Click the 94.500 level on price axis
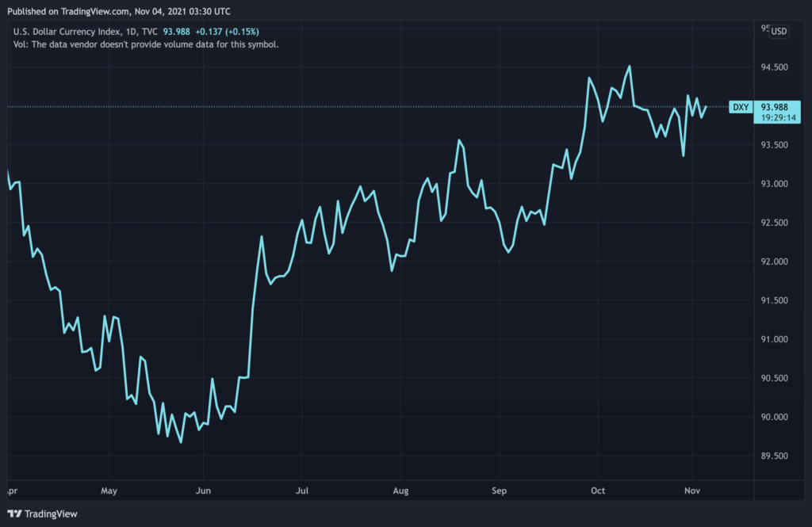Screen dimensions: 812x527 [x=774, y=68]
